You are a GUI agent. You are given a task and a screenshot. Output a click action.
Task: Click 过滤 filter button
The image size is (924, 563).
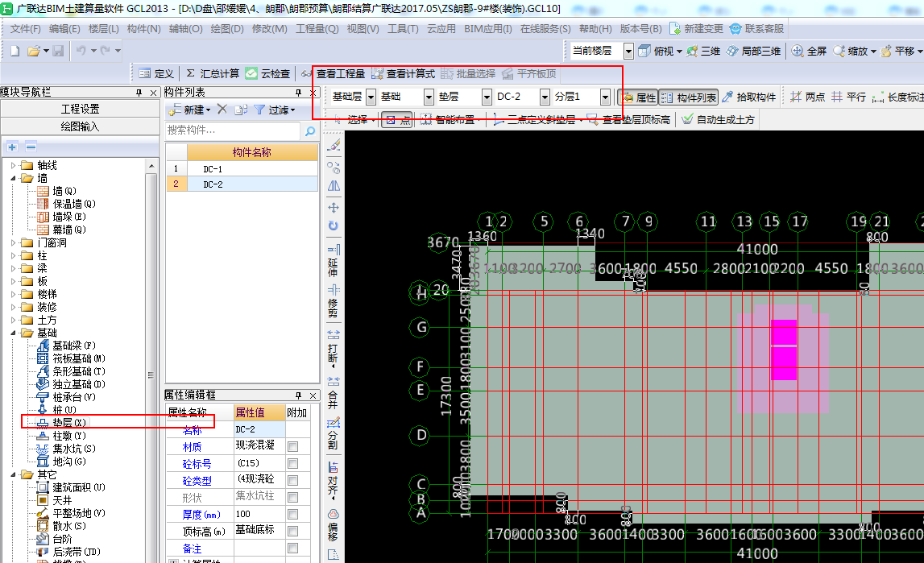276,110
